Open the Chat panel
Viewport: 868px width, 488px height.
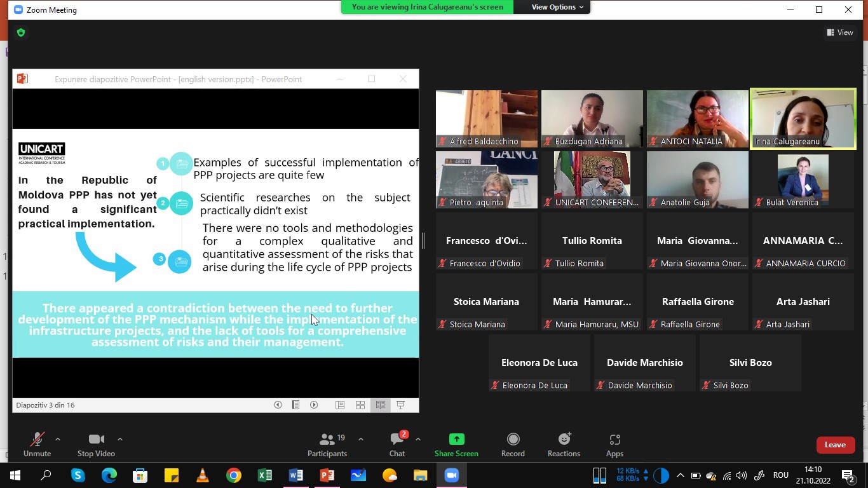pyautogui.click(x=397, y=444)
